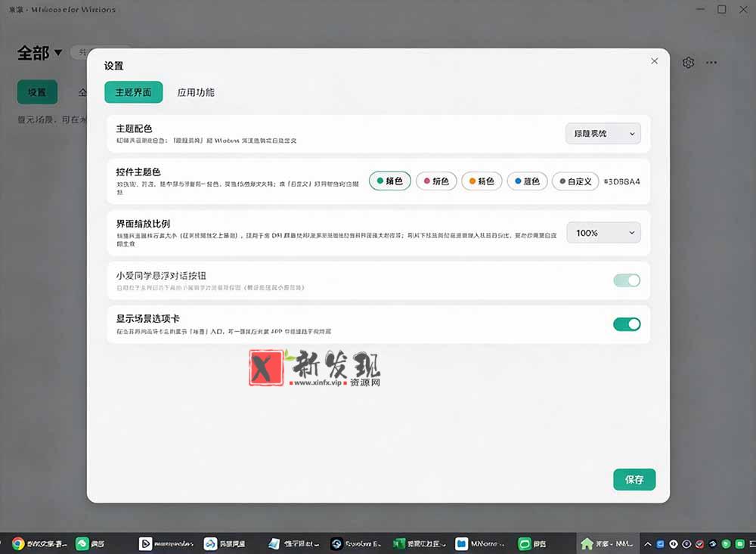Click the green button below 全部 in main window

click(x=37, y=91)
